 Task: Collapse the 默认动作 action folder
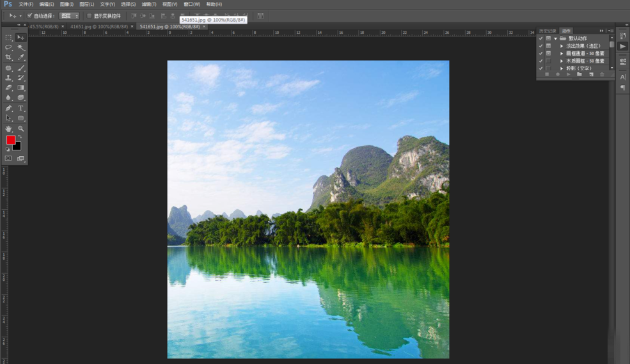556,38
